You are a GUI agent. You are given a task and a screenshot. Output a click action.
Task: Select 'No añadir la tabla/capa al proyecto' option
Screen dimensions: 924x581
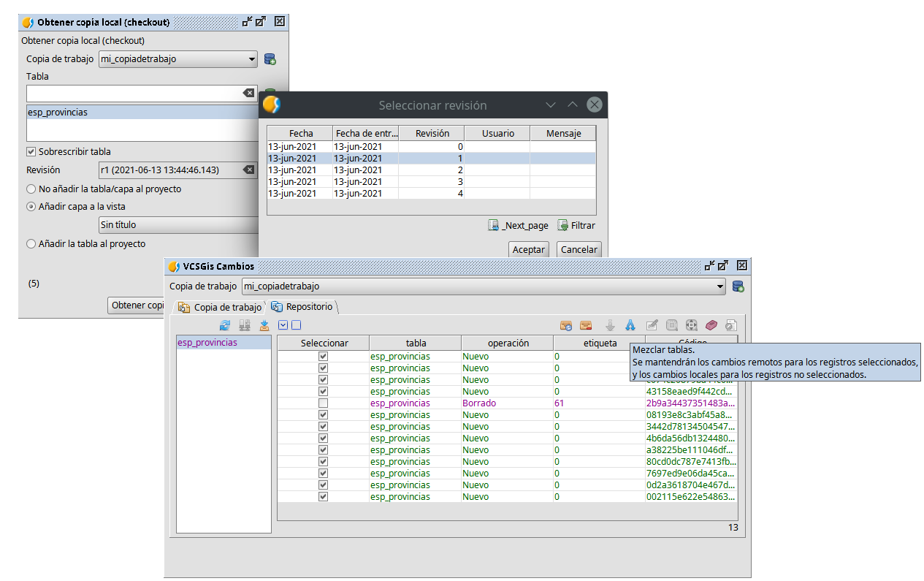[x=31, y=189]
